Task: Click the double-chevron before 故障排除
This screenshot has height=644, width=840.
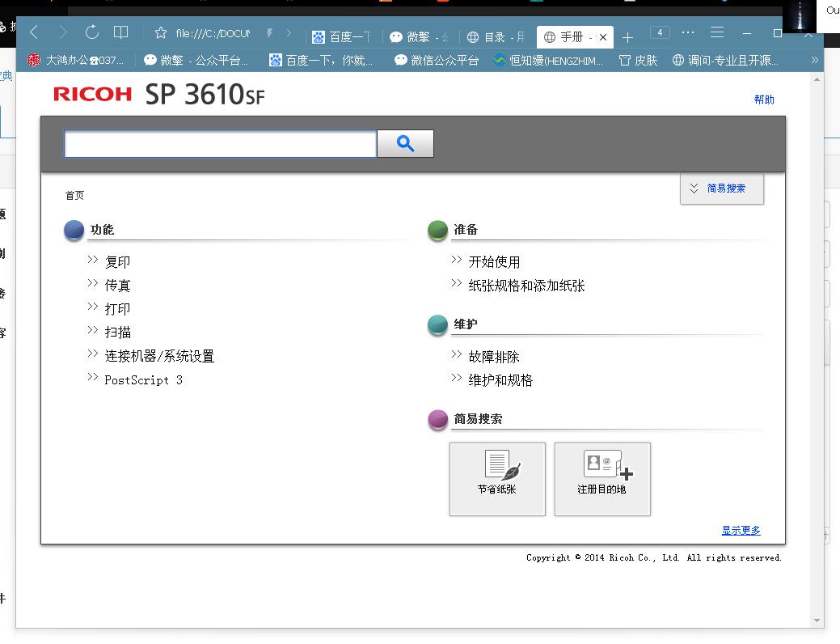Action: [457, 354]
